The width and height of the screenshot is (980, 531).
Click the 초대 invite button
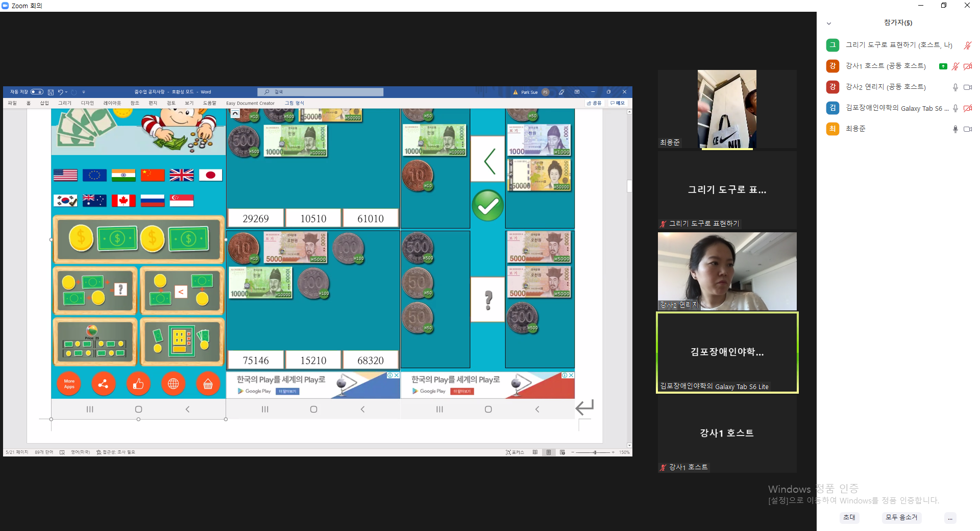pos(849,517)
